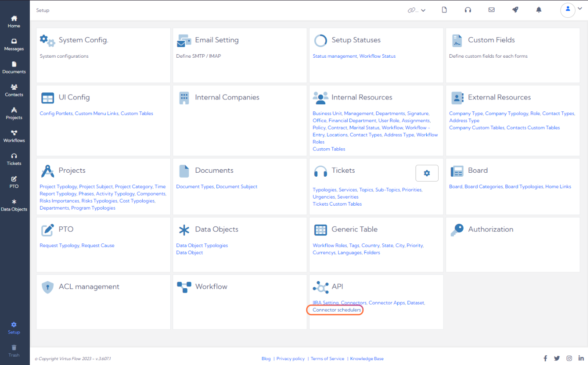
Task: Click the rocket icon in the top bar
Action: [x=515, y=9]
